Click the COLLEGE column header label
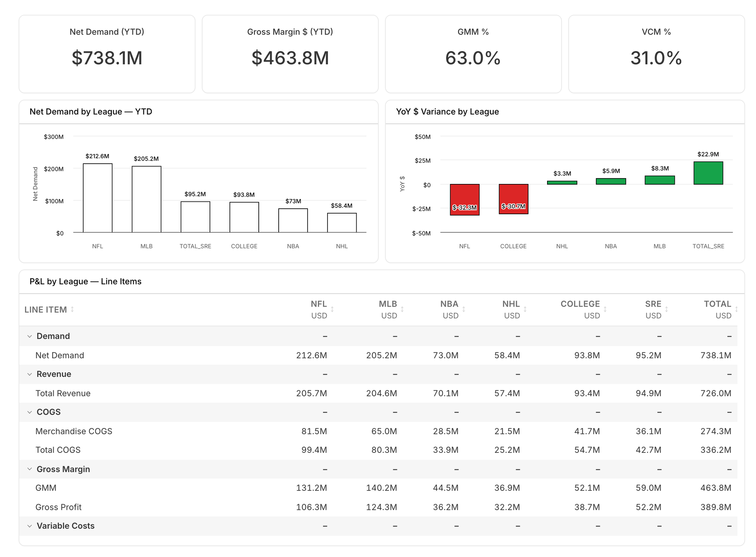 point(580,304)
